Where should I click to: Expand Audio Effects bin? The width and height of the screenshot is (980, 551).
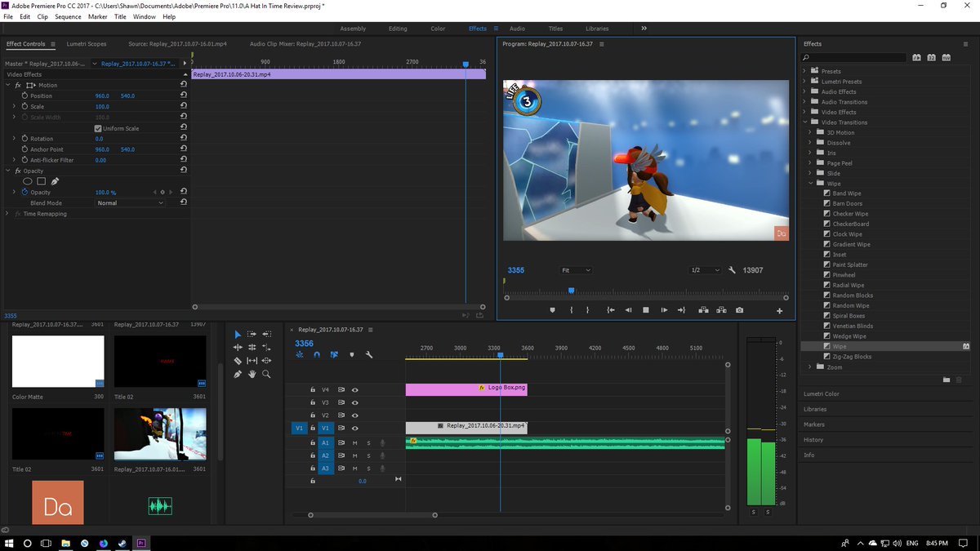pyautogui.click(x=804, y=91)
